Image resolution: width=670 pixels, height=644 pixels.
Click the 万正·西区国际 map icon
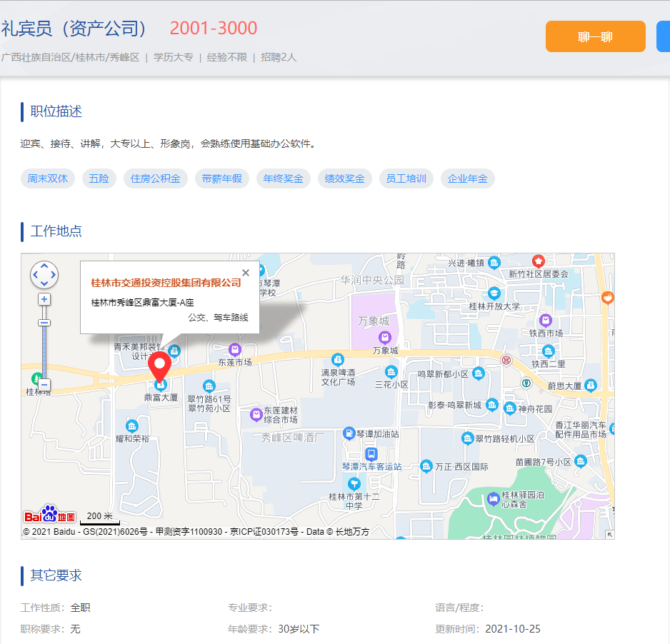point(426,466)
